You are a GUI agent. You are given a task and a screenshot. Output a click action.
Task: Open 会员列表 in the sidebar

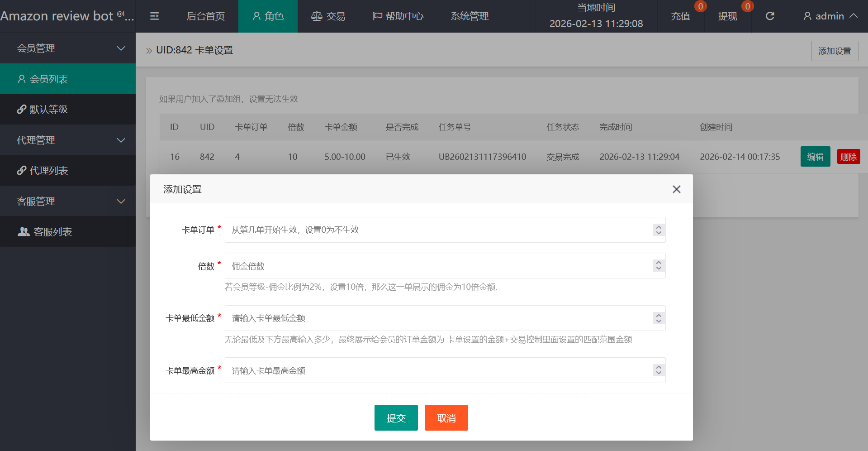(x=68, y=79)
